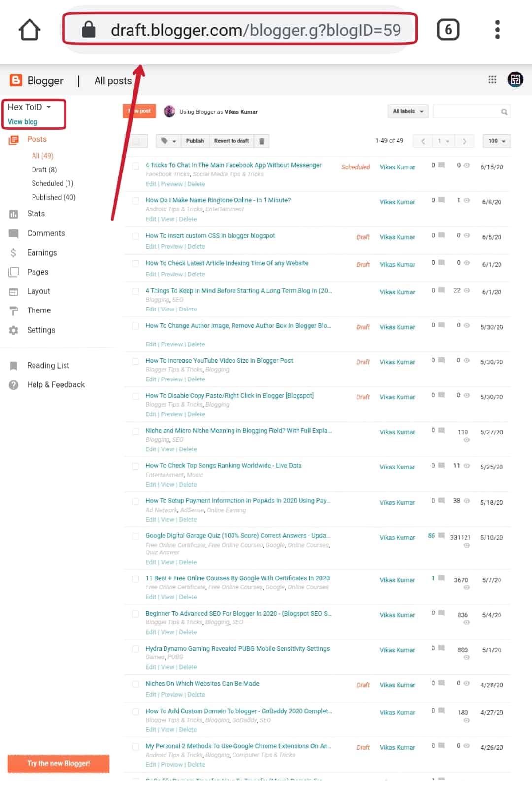The height and width of the screenshot is (792, 532).
Task: Check the Latest Article Indexing Time post checkbox
Action: [135, 264]
